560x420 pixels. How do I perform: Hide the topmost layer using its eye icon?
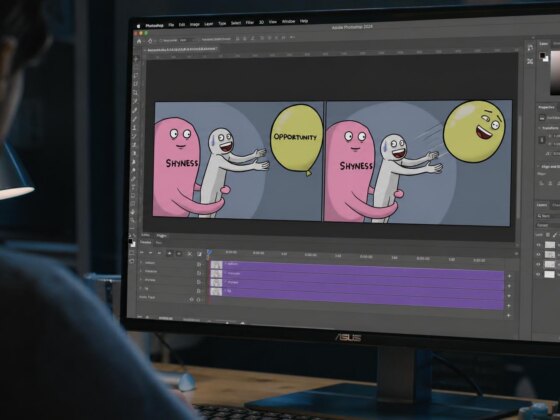[x=538, y=245]
